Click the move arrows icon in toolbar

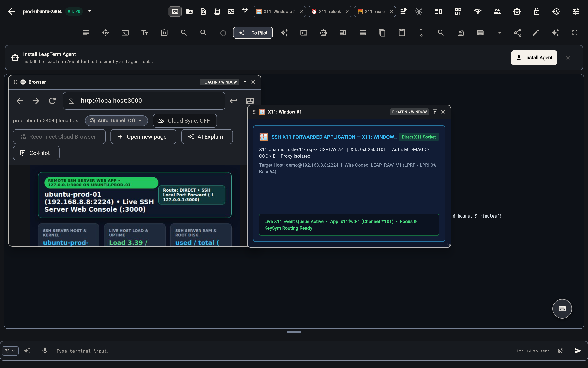tap(105, 33)
